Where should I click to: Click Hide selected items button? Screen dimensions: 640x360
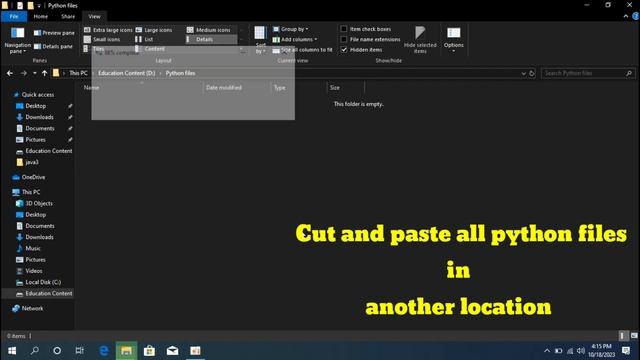420,40
